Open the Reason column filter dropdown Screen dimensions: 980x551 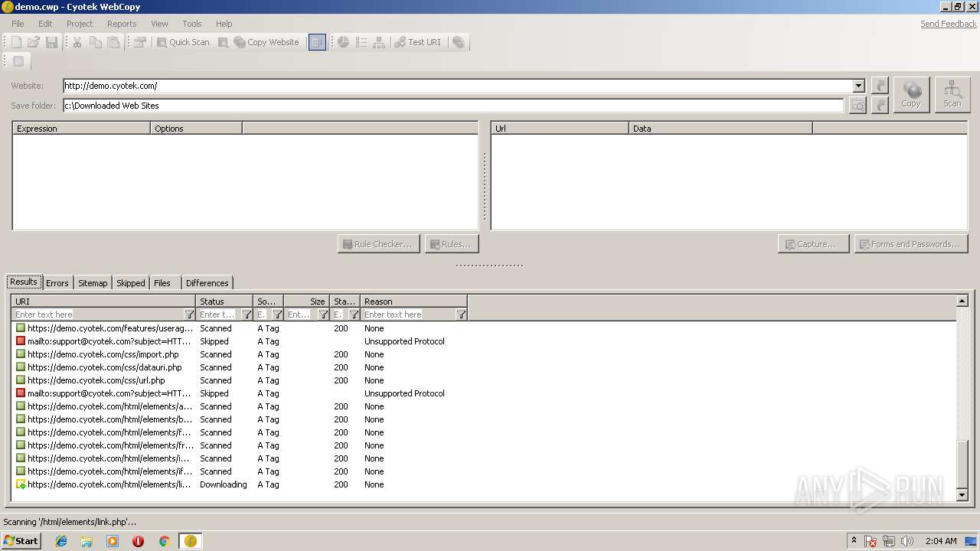461,315
